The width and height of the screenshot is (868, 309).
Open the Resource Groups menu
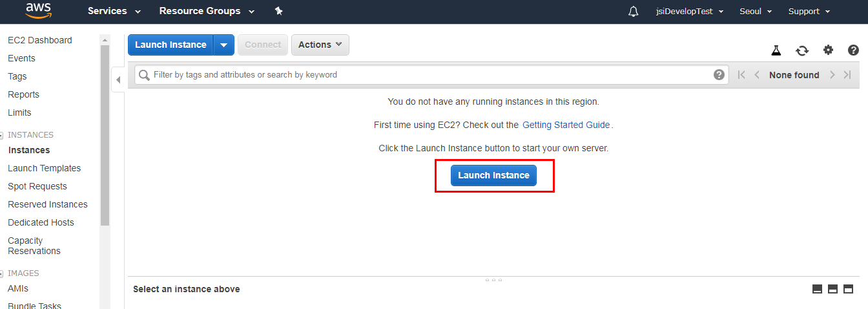(207, 11)
